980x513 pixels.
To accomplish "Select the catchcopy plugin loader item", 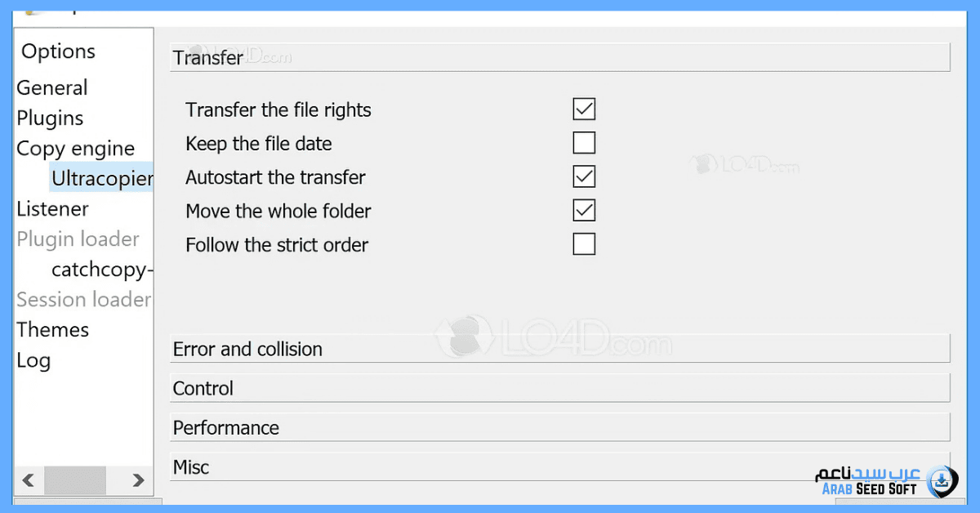I will point(101,270).
